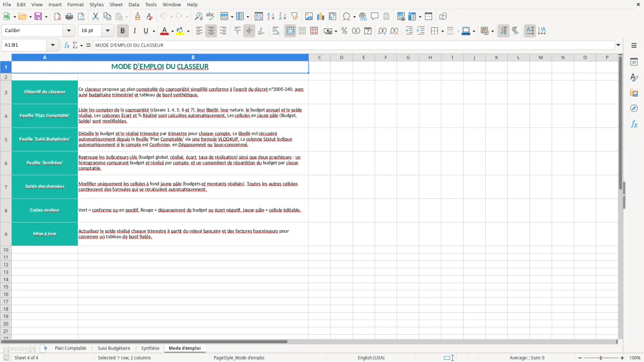Click Increase Indent icon
Image resolution: width=644 pixels, height=362 pixels.
pos(409,31)
